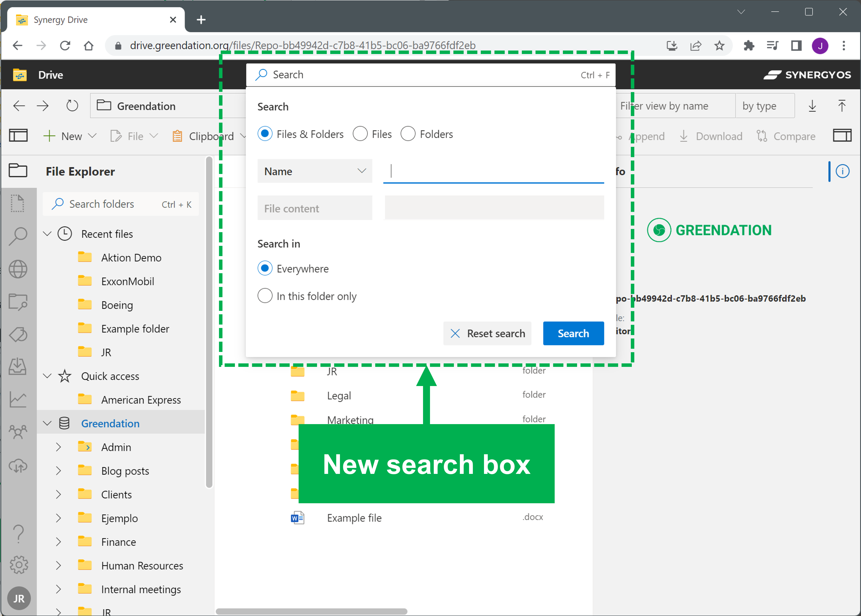Expand the Clients folder

(58, 494)
